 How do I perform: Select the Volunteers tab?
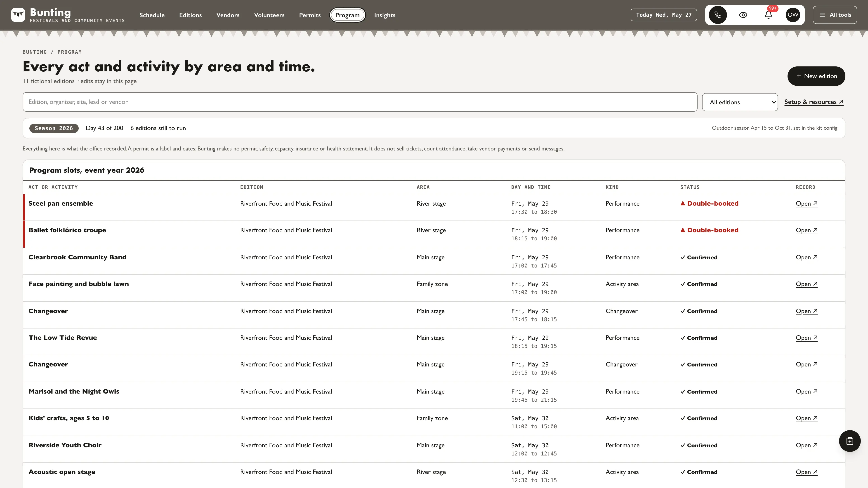point(269,15)
